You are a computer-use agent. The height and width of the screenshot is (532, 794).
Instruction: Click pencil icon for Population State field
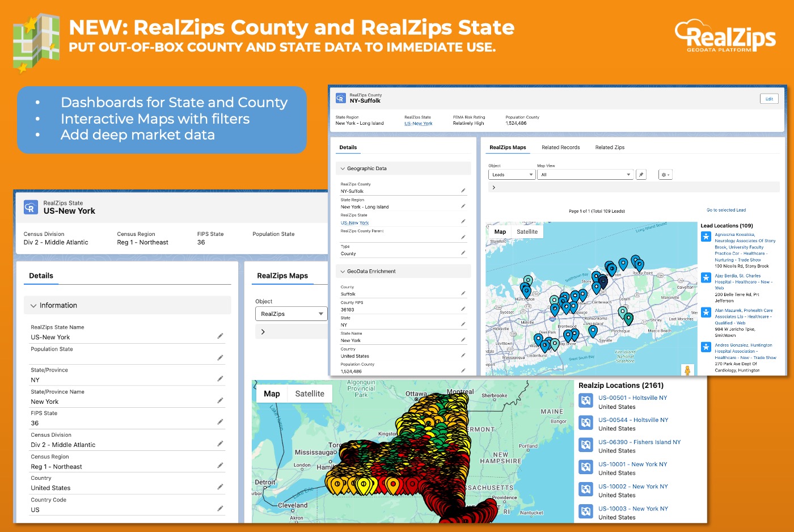(x=220, y=358)
